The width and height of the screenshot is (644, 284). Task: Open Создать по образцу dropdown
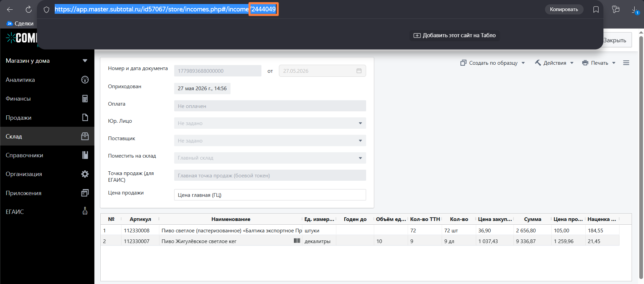(x=492, y=63)
